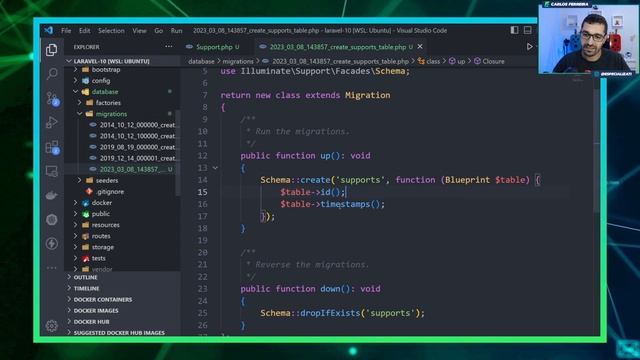This screenshot has height=360, width=640.
Task: Open the Extensions view
Action: tap(52, 147)
